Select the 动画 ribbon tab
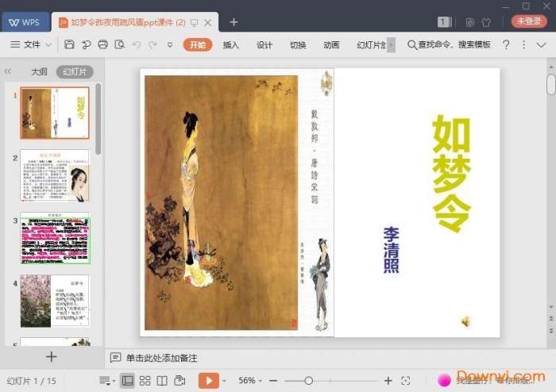Viewport: 556px width, 392px height. [331, 45]
